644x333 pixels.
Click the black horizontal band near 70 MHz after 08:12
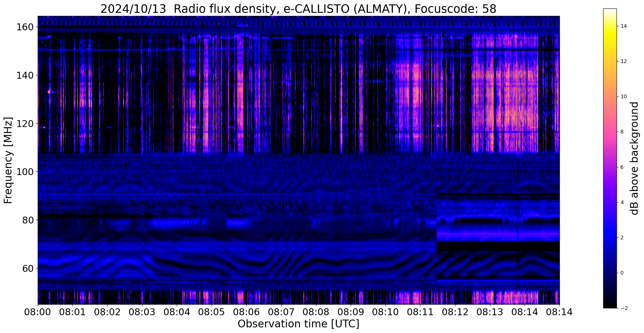[x=498, y=246]
